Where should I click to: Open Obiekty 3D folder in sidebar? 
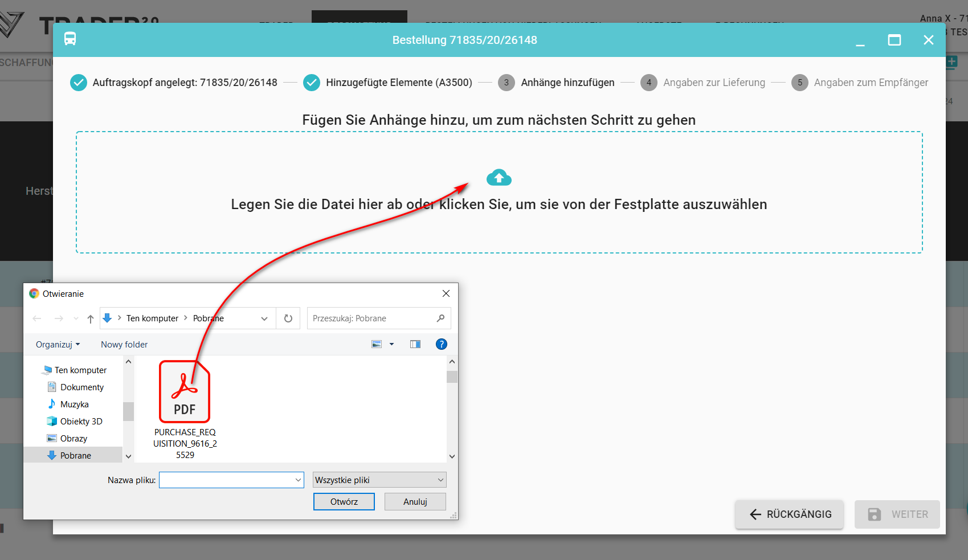tap(81, 422)
